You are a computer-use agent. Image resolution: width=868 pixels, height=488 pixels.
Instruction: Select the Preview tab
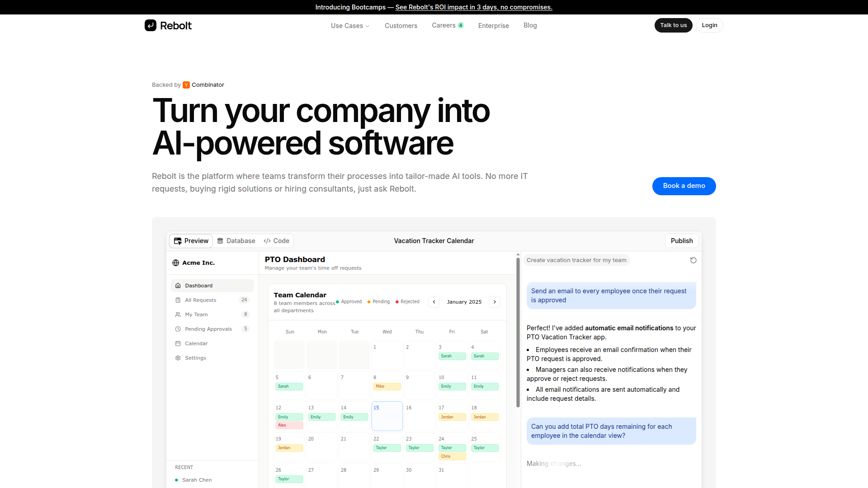(x=191, y=241)
